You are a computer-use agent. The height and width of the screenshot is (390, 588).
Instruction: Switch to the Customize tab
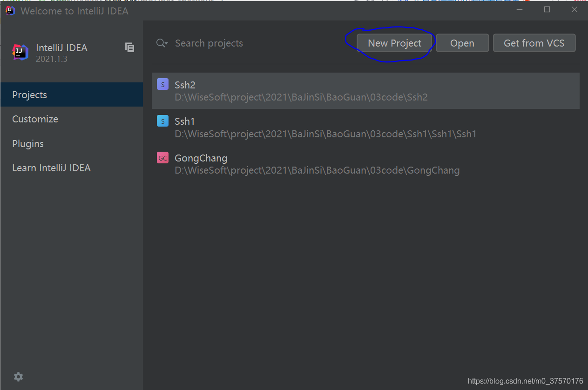(x=72, y=119)
